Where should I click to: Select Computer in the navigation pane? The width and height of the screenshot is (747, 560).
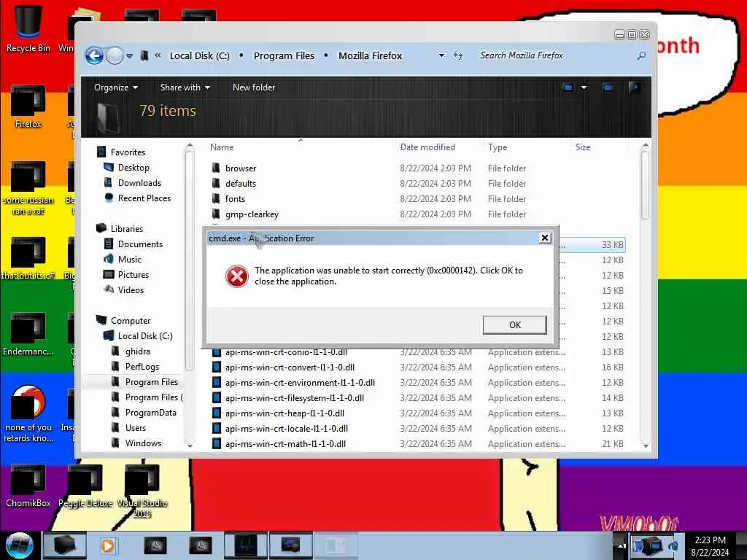click(130, 321)
